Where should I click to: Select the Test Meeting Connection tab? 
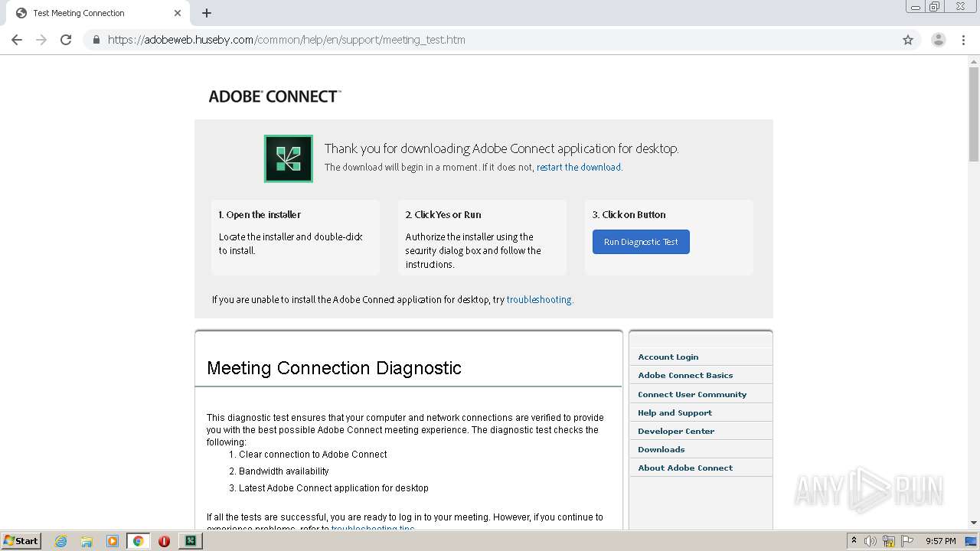click(92, 13)
